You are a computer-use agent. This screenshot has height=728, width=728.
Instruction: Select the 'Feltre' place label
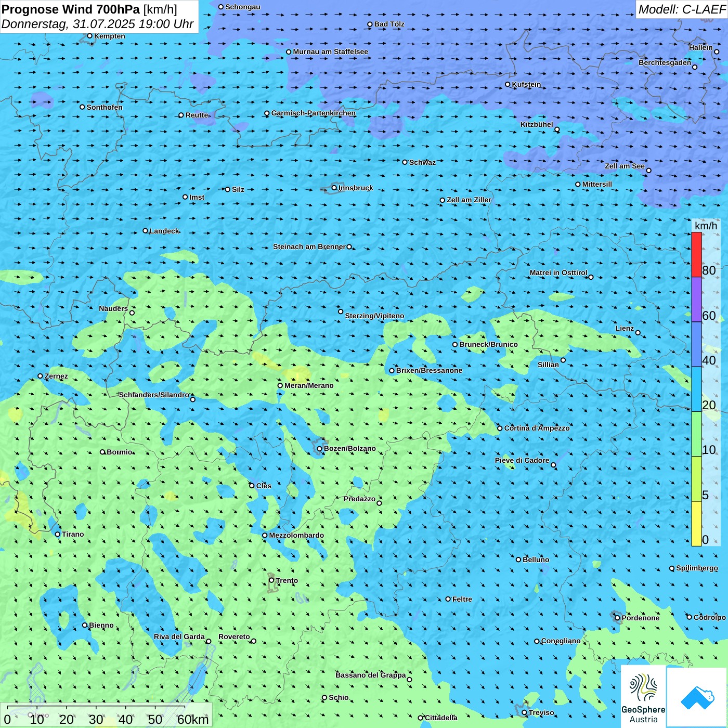click(462, 599)
